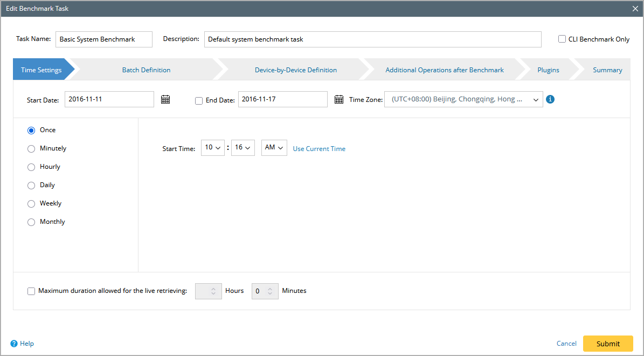Open the start hour dropdown showing 10
Viewport: 644px width, 356px height.
[213, 148]
